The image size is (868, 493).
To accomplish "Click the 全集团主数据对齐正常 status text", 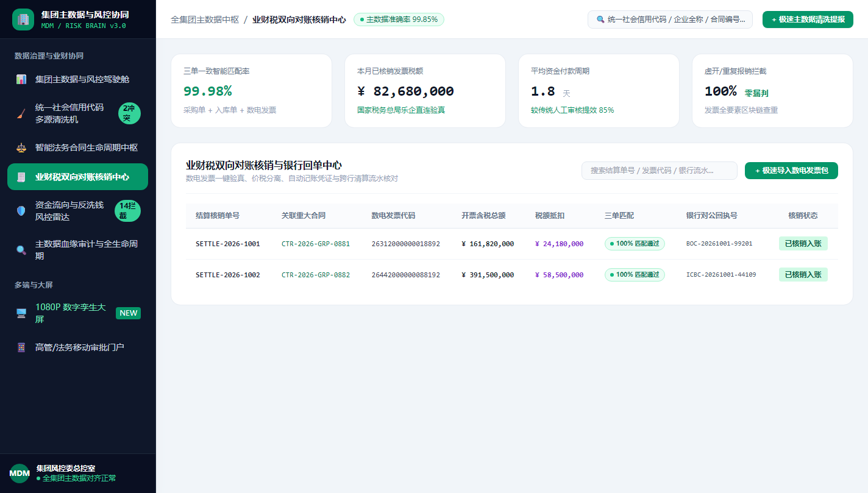I will click(x=79, y=478).
